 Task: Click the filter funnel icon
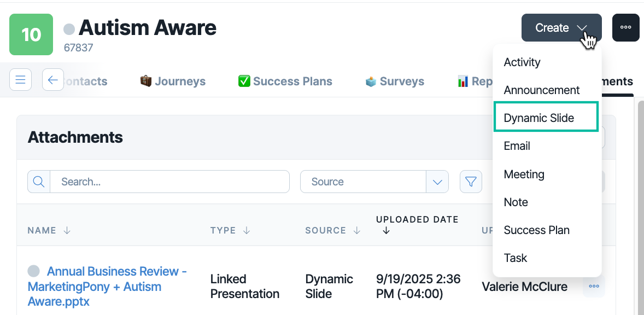coord(471,182)
